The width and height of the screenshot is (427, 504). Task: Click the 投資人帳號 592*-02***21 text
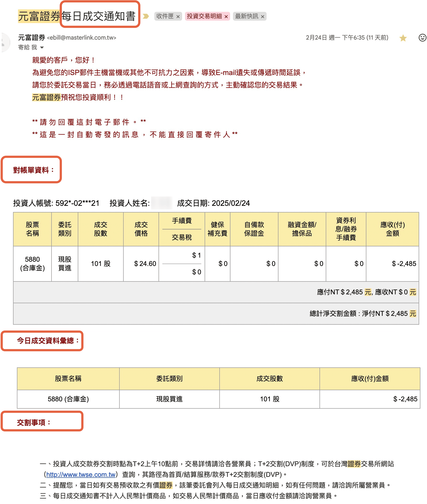tap(56, 203)
